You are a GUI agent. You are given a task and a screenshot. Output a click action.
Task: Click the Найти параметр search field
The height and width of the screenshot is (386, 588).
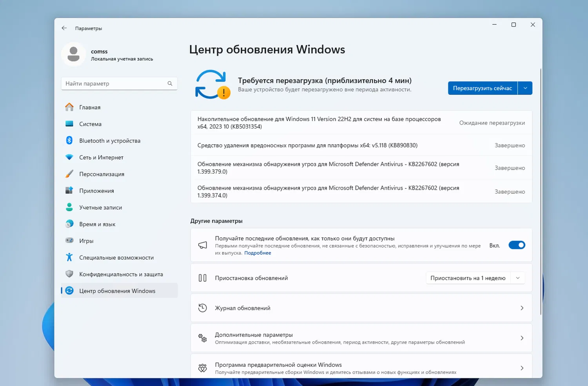119,83
